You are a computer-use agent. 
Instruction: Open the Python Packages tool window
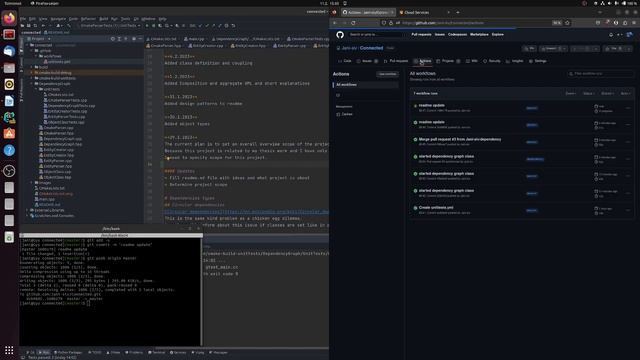click(x=68, y=352)
